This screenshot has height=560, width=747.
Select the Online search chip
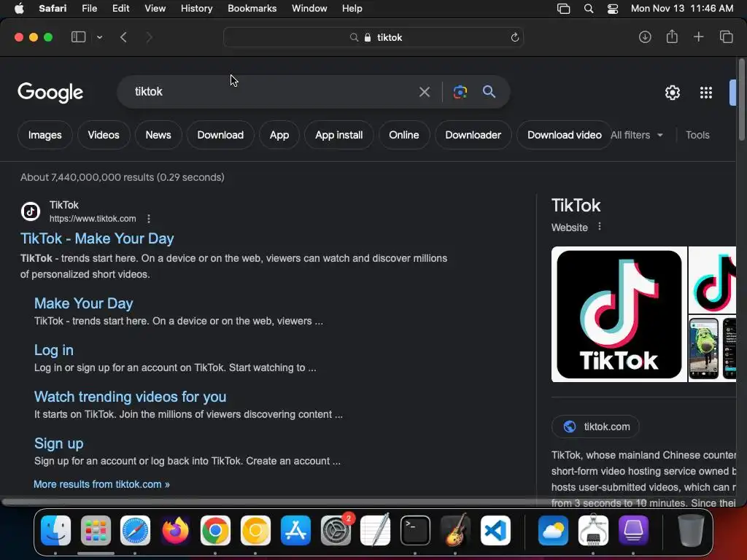pyautogui.click(x=404, y=135)
